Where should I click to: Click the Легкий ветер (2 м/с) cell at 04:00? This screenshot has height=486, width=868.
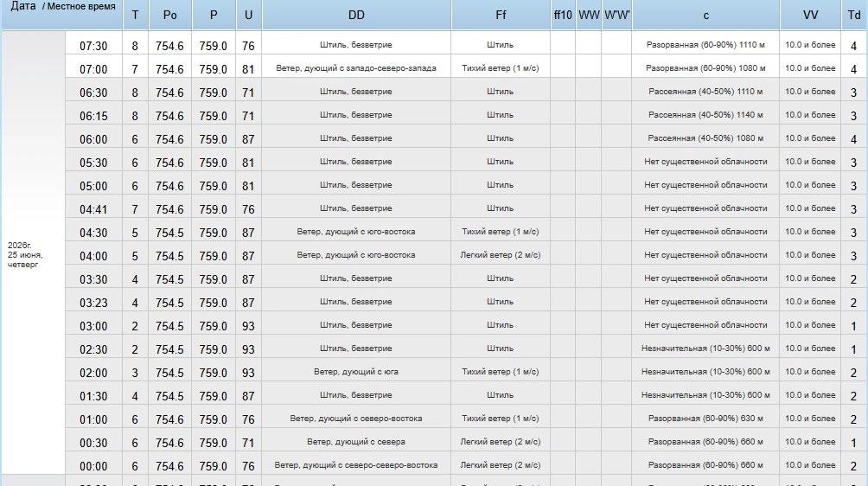tap(501, 255)
